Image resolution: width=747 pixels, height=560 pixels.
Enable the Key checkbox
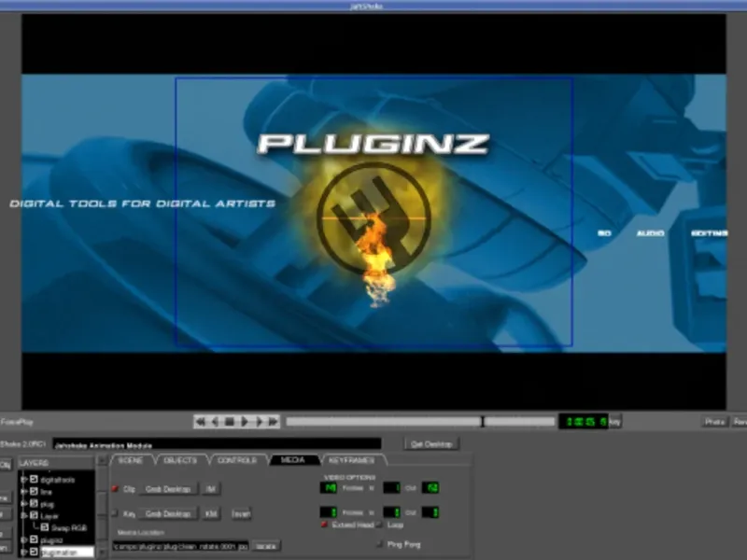click(115, 513)
